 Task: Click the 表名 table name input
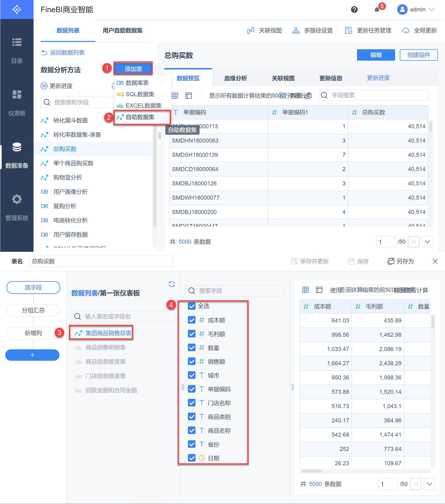click(x=101, y=261)
